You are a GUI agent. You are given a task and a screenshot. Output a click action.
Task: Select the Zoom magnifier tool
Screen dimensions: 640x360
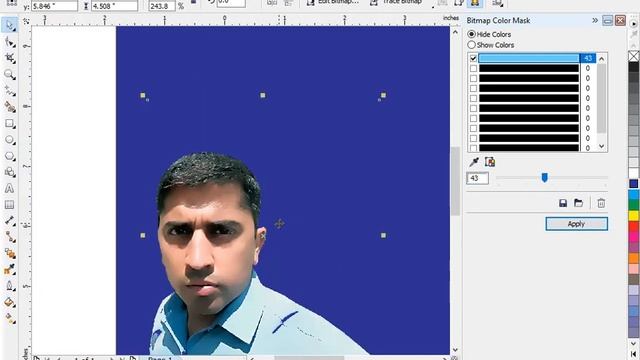9,75
